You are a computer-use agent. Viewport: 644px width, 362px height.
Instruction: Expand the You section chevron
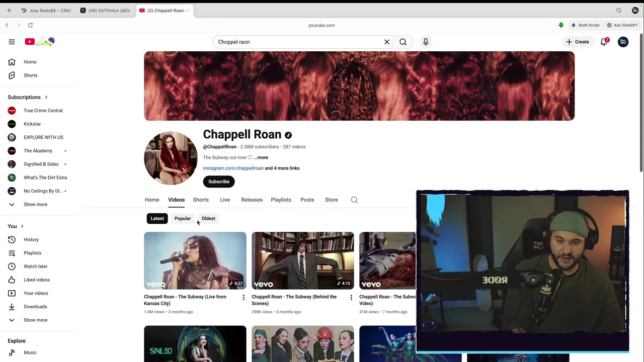coord(22,226)
